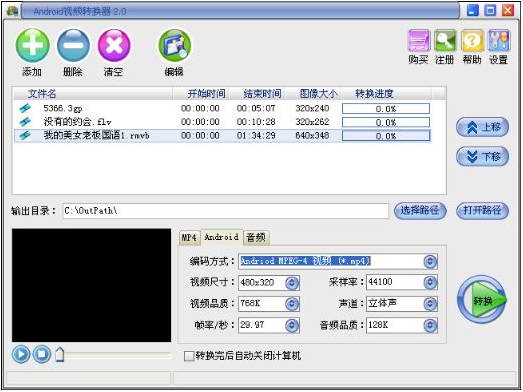Select file name 我的美女老板国语1.rmvb
Image resolution: width=523 pixels, height=392 pixels.
(96, 135)
